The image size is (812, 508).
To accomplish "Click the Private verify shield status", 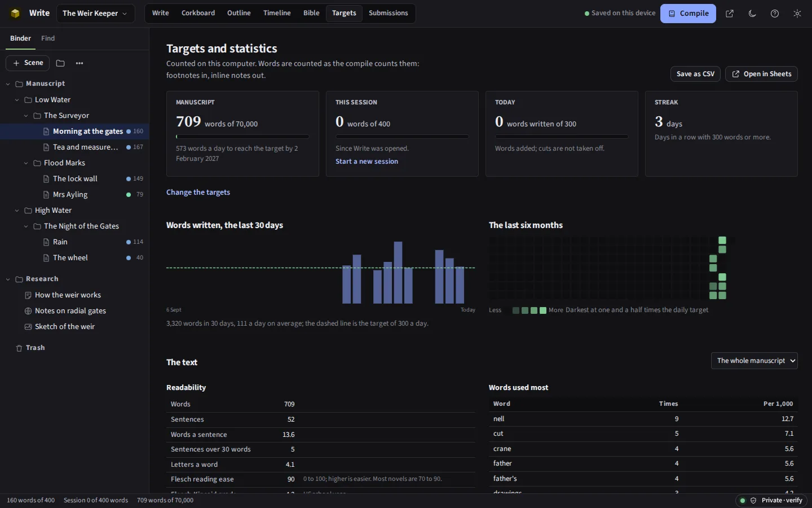I will (772, 500).
